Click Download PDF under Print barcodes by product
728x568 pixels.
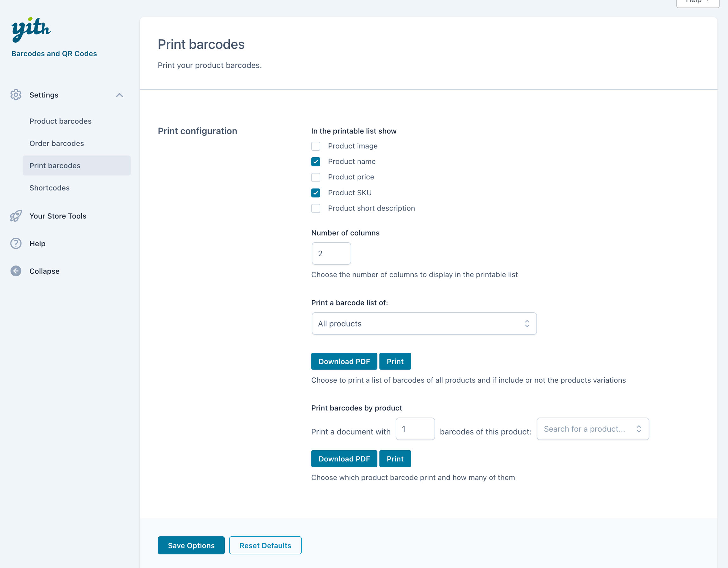344,459
